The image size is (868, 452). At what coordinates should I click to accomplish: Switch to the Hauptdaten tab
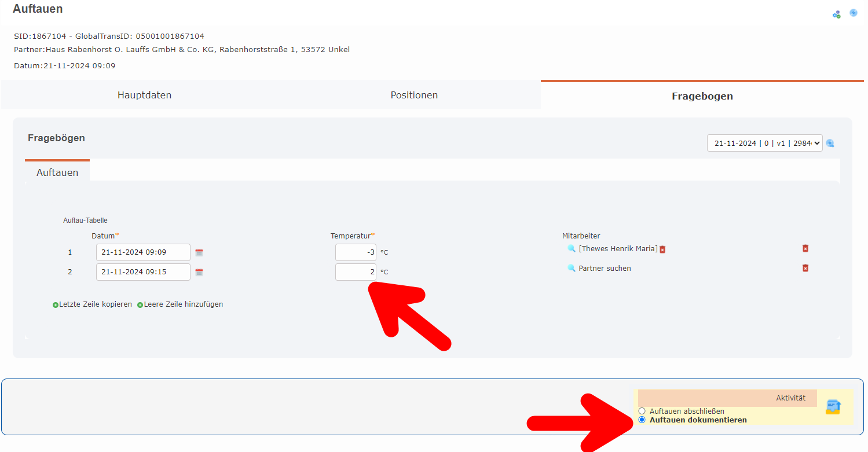[x=144, y=95]
